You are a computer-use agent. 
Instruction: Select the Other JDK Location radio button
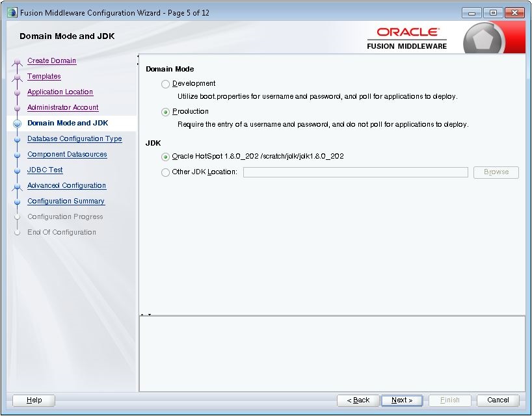pyautogui.click(x=165, y=172)
